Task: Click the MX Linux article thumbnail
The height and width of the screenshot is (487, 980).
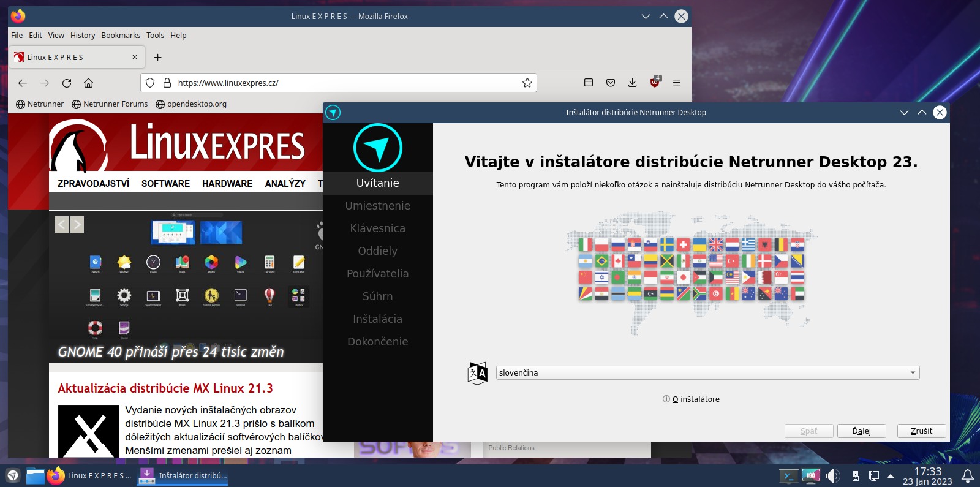Action: (x=89, y=431)
